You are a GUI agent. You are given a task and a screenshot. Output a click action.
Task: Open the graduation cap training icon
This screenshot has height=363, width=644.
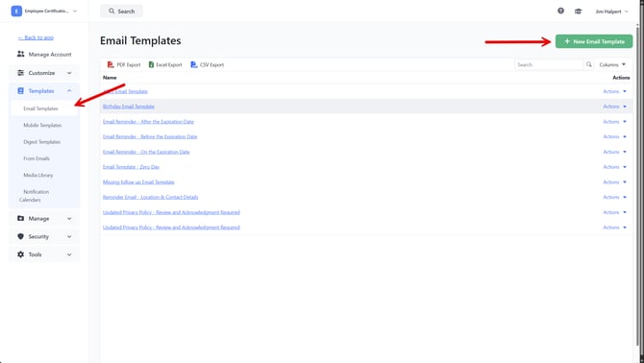(578, 12)
